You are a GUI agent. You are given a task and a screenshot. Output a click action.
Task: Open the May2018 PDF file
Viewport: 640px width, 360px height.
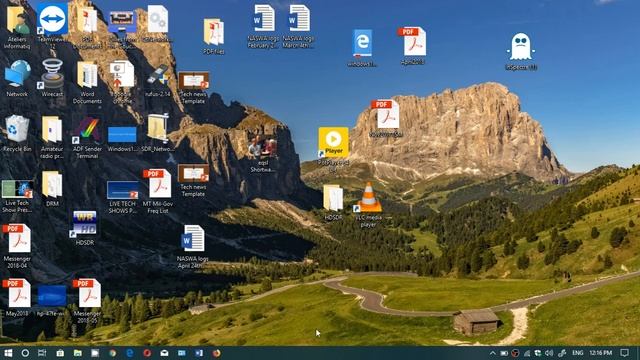tap(17, 298)
